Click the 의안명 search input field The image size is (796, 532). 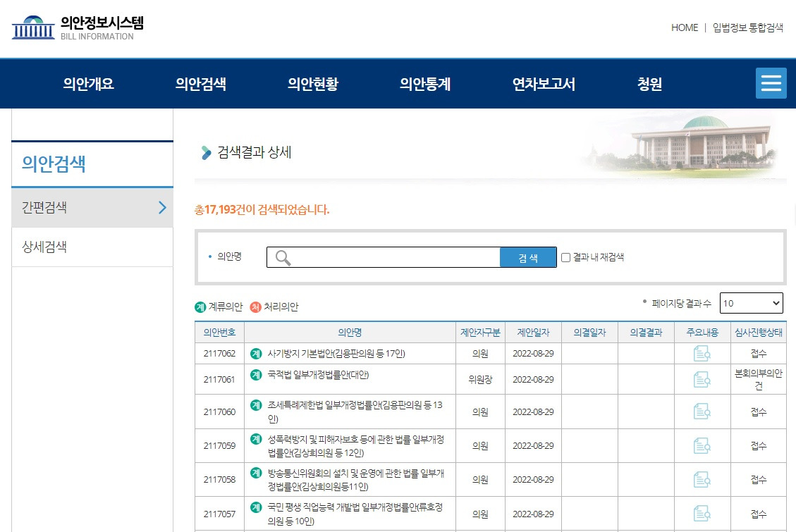(x=388, y=257)
